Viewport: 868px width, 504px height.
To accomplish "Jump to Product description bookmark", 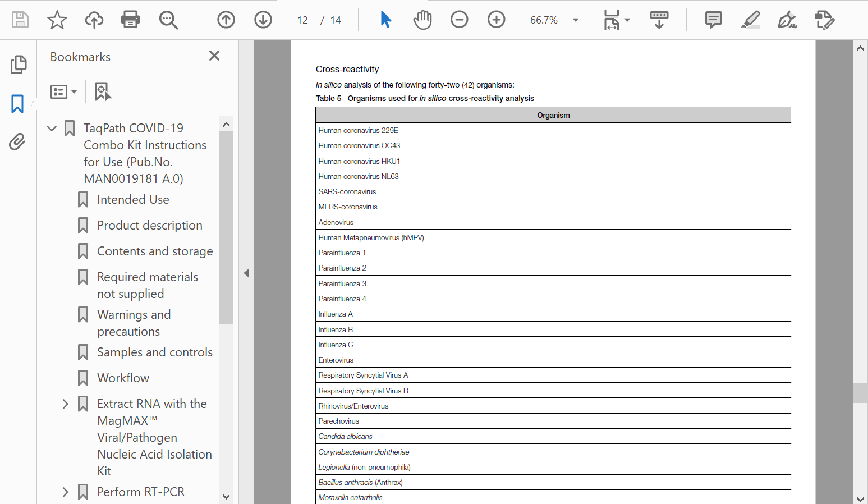I will click(150, 225).
